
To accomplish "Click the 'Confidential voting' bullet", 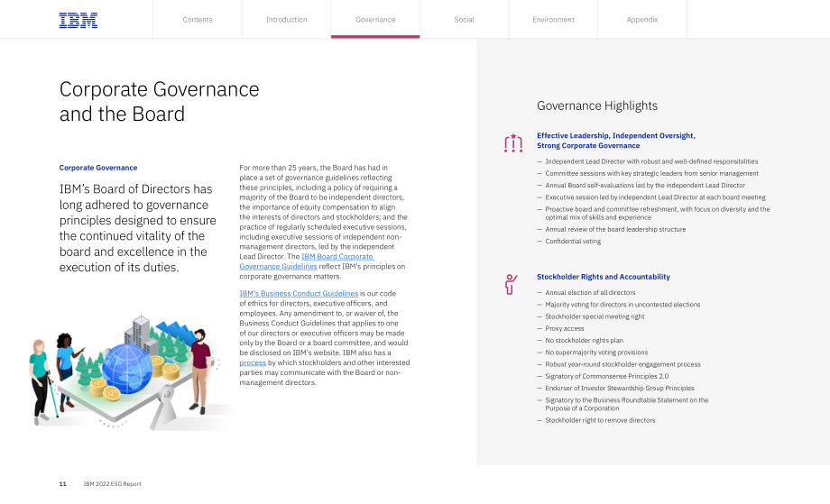I will 573,241.
